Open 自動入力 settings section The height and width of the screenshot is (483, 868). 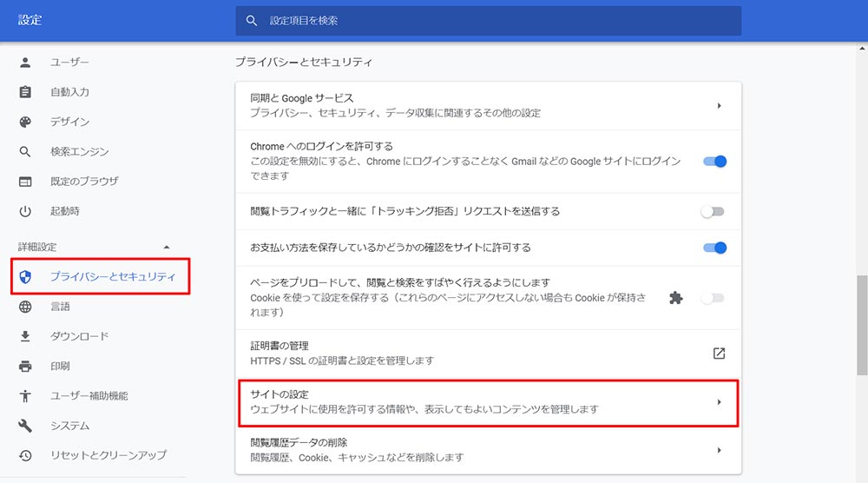[69, 92]
